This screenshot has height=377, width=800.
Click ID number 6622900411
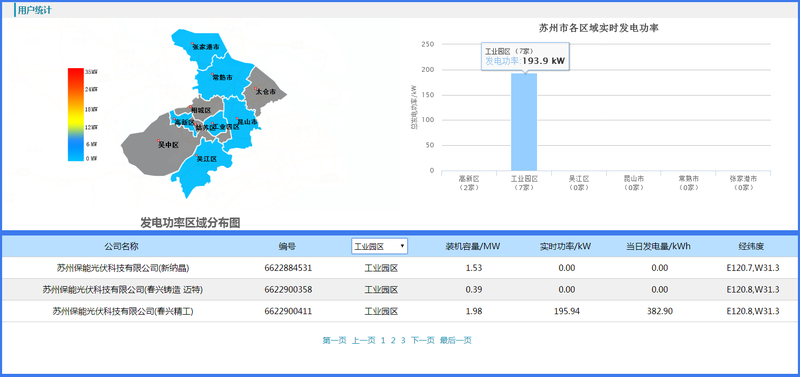pos(288,311)
